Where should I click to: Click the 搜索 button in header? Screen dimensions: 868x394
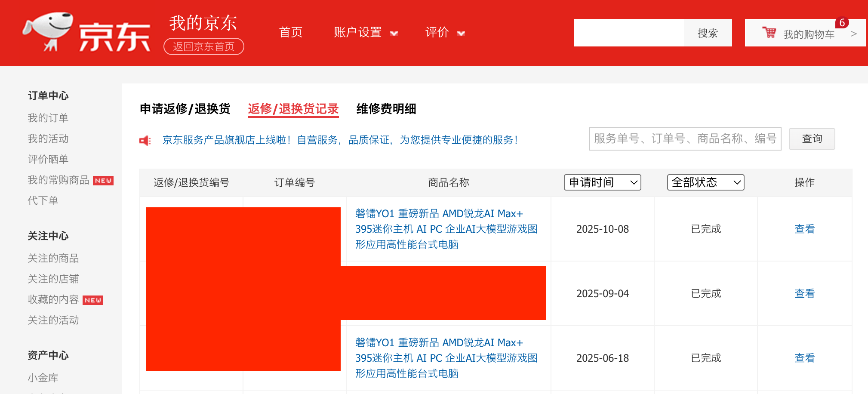[708, 33]
